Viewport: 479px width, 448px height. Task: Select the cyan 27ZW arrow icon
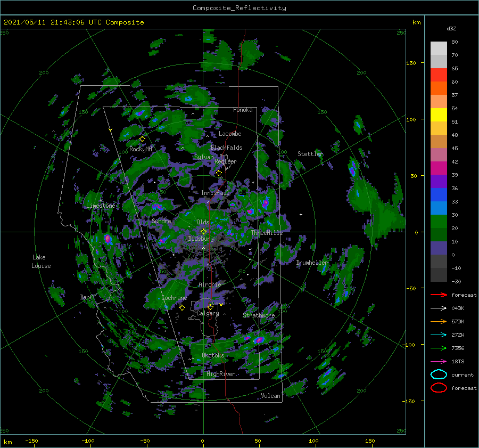coord(439,335)
